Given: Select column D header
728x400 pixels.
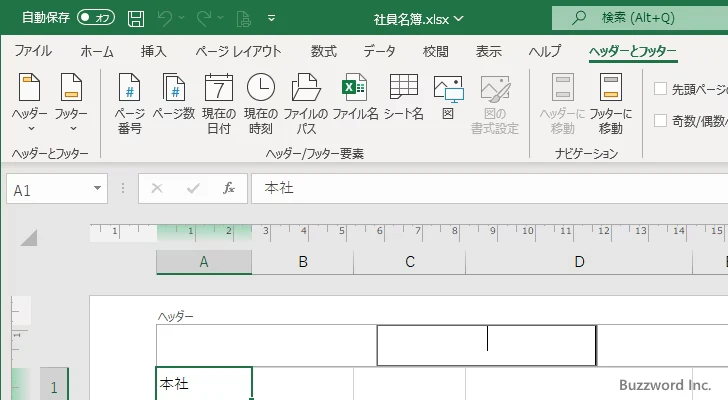Looking at the screenshot, I should [579, 262].
